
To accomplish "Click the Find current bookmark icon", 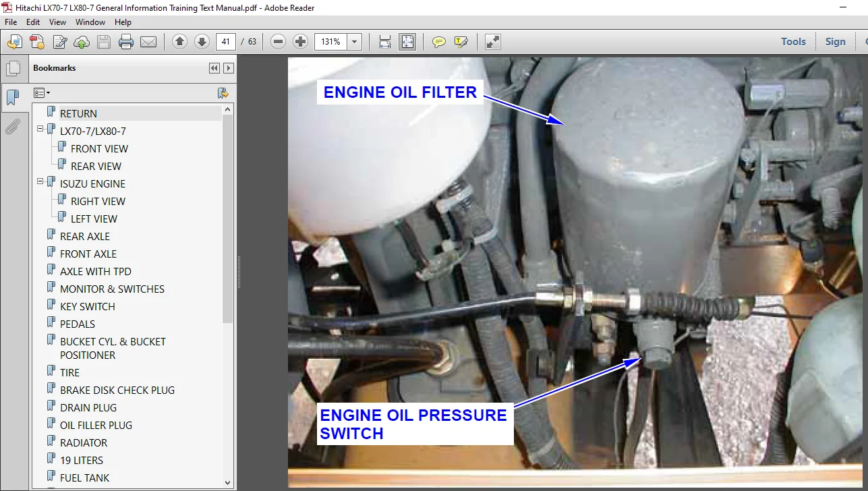I will click(x=223, y=93).
